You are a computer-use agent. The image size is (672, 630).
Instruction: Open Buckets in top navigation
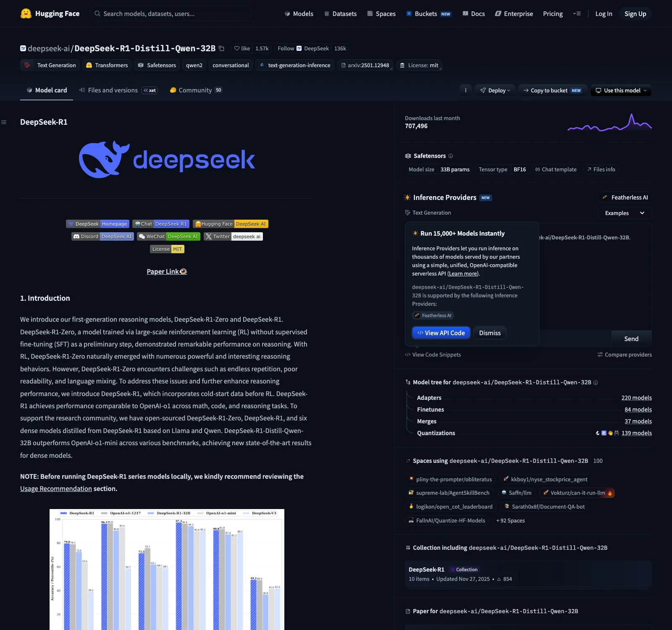[x=429, y=13]
